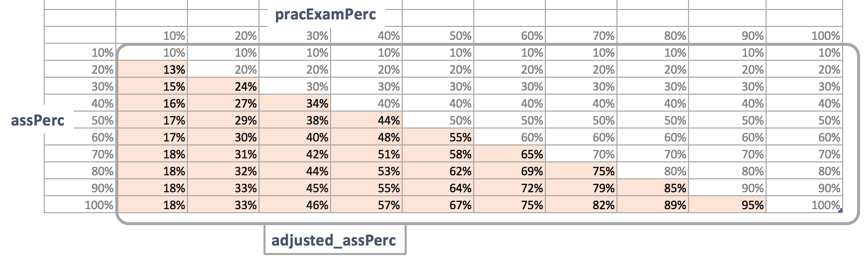Click the 44% cell in 50% row
The height and width of the screenshot is (258, 868).
tap(366, 120)
